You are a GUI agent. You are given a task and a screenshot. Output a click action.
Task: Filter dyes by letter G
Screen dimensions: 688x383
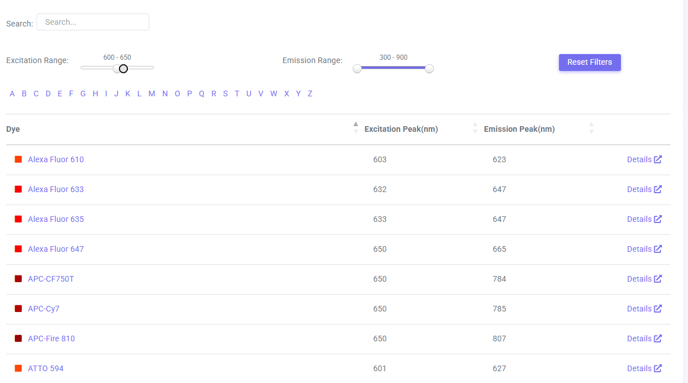pyautogui.click(x=83, y=93)
